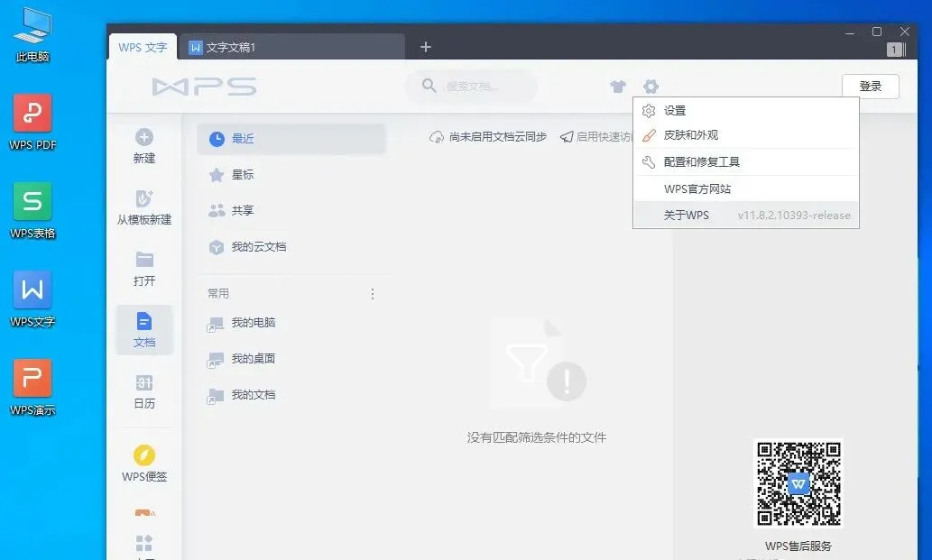Viewport: 932px width, 560px height.
Task: Click the gear settings icon in header
Action: (651, 87)
